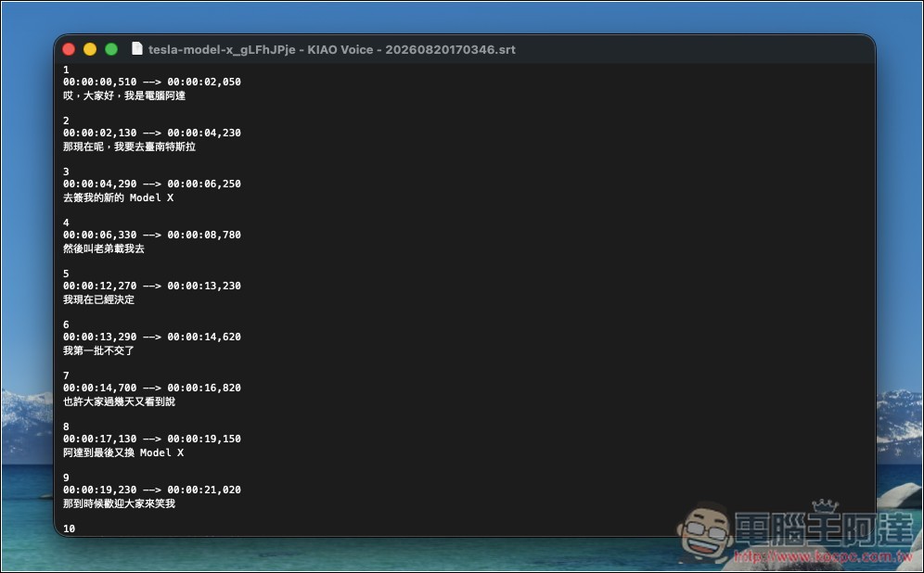Click subtitle line 那到時候歡迎大家來笑我

point(119,503)
